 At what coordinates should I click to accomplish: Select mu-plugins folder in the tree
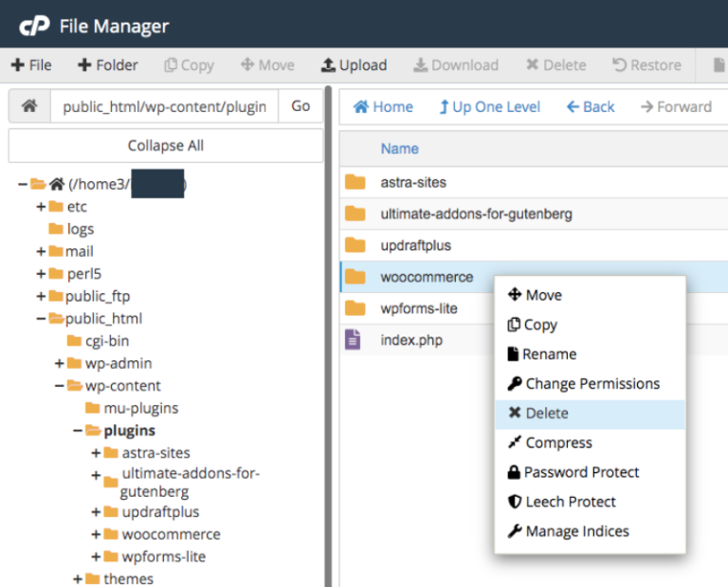140,409
